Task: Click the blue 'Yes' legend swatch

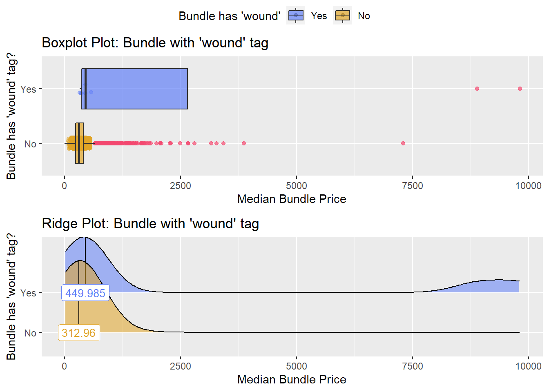Action: click(296, 16)
